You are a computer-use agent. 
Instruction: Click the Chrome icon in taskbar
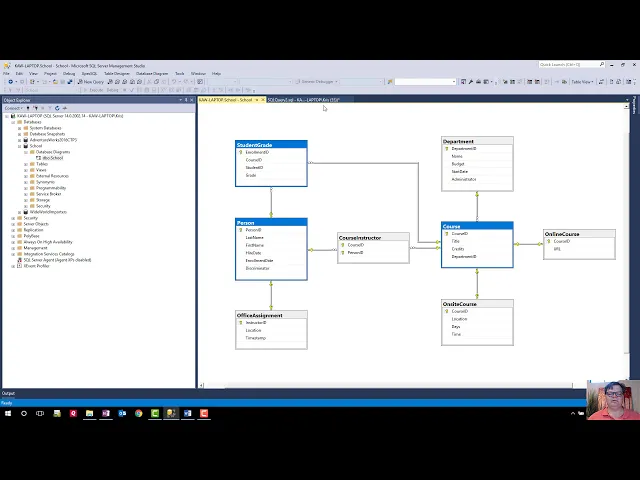point(138,413)
